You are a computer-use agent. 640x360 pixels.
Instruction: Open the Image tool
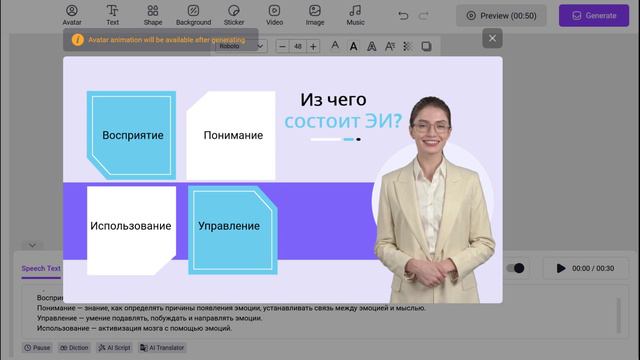(315, 15)
